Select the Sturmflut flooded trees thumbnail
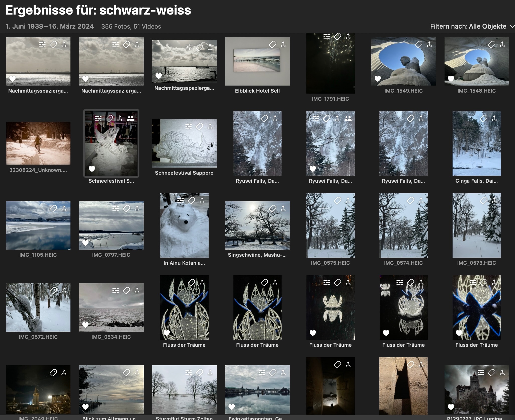Screen dimensions: 515x420 [184, 389]
